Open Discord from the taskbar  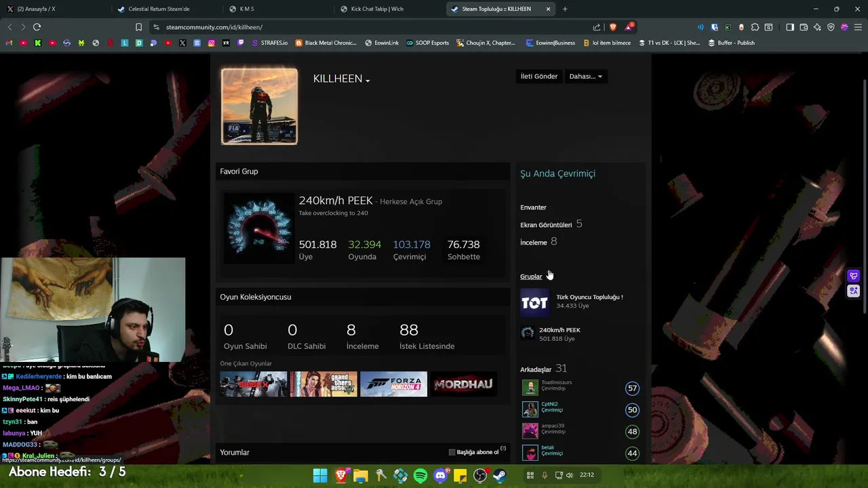440,475
